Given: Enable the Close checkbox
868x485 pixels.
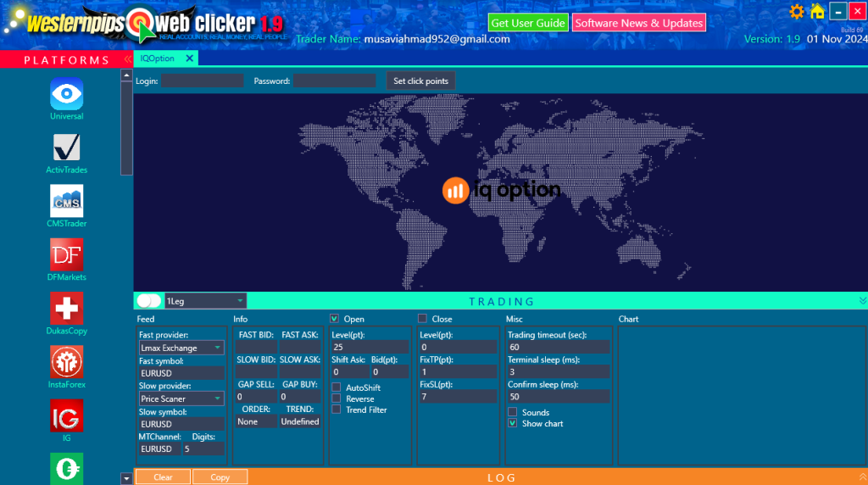Looking at the screenshot, I should [422, 318].
